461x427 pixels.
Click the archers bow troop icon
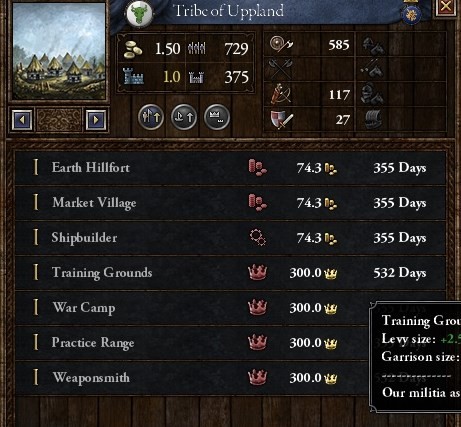pyautogui.click(x=281, y=94)
